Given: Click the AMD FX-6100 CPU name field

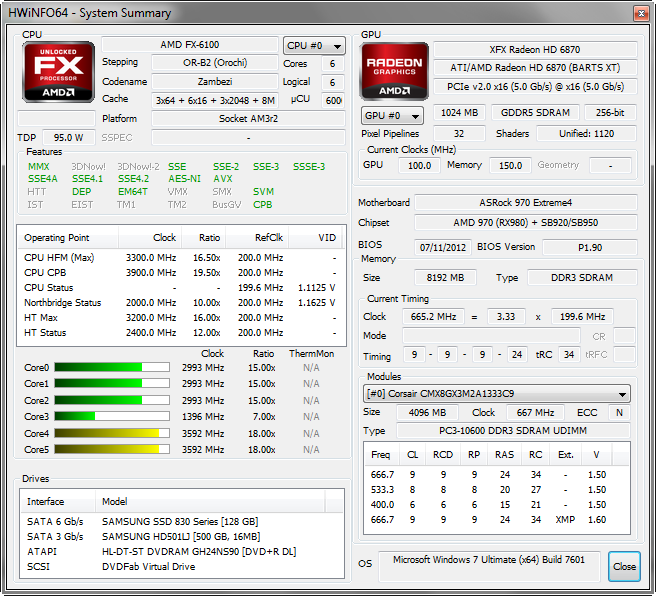Looking at the screenshot, I should click(190, 44).
